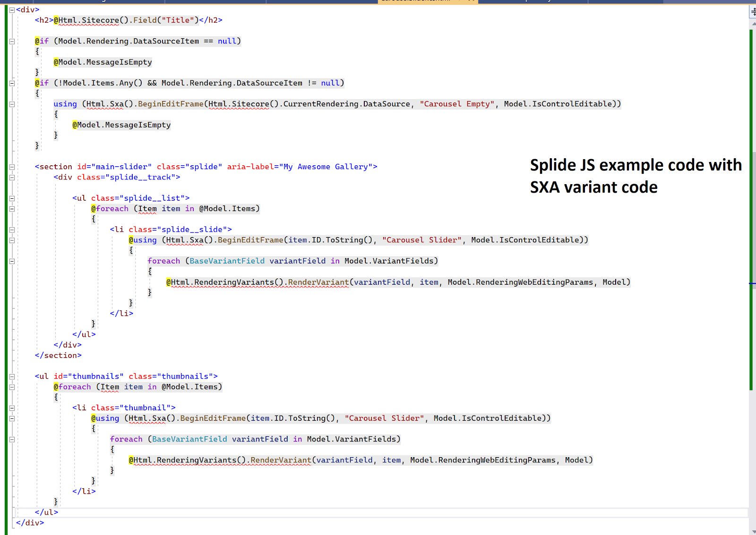
Task: Click the "splide__slide" class value
Action: [x=192, y=229]
